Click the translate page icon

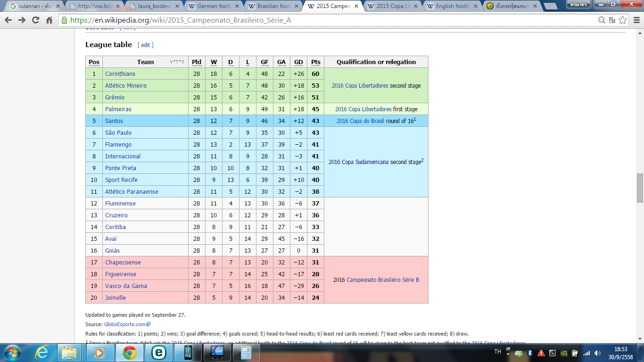612,20
